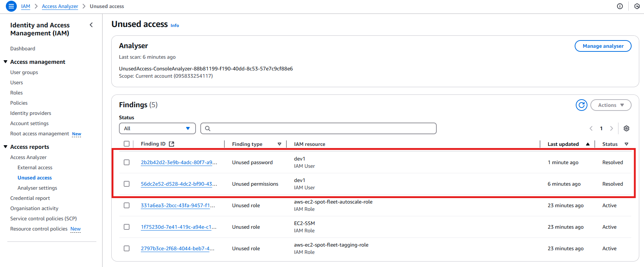Open the Info link beside Unused access
The width and height of the screenshot is (644, 267).
point(175,26)
